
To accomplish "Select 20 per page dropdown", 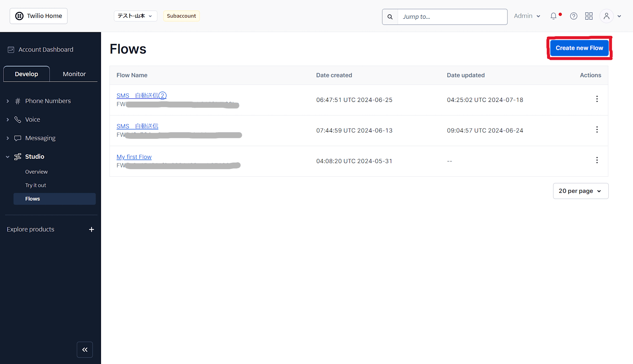I will 580,191.
